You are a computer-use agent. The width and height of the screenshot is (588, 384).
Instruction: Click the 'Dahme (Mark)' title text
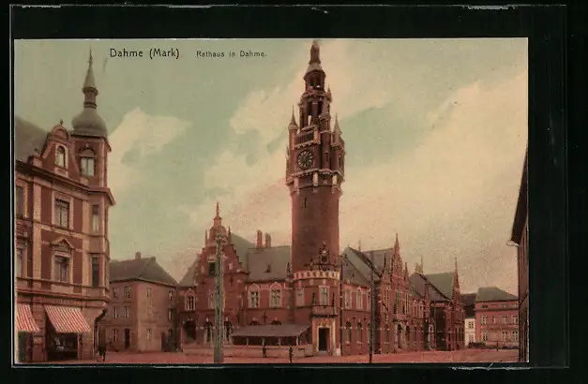click(x=143, y=53)
